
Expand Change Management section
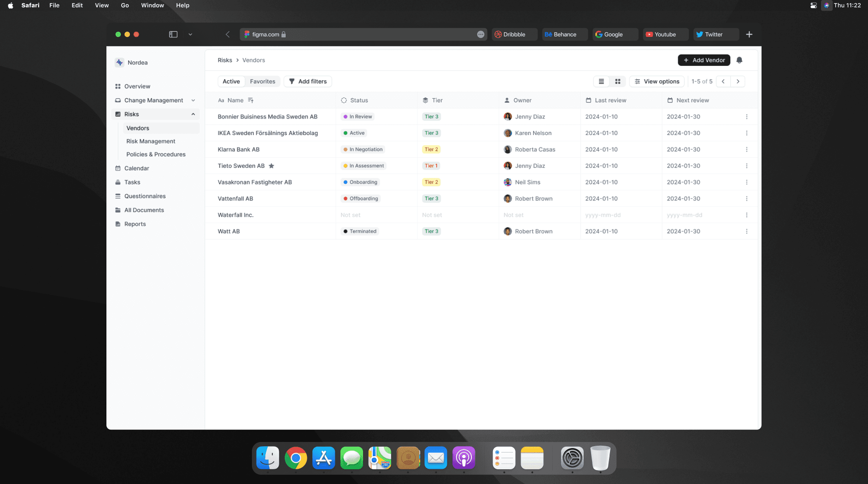pyautogui.click(x=193, y=100)
